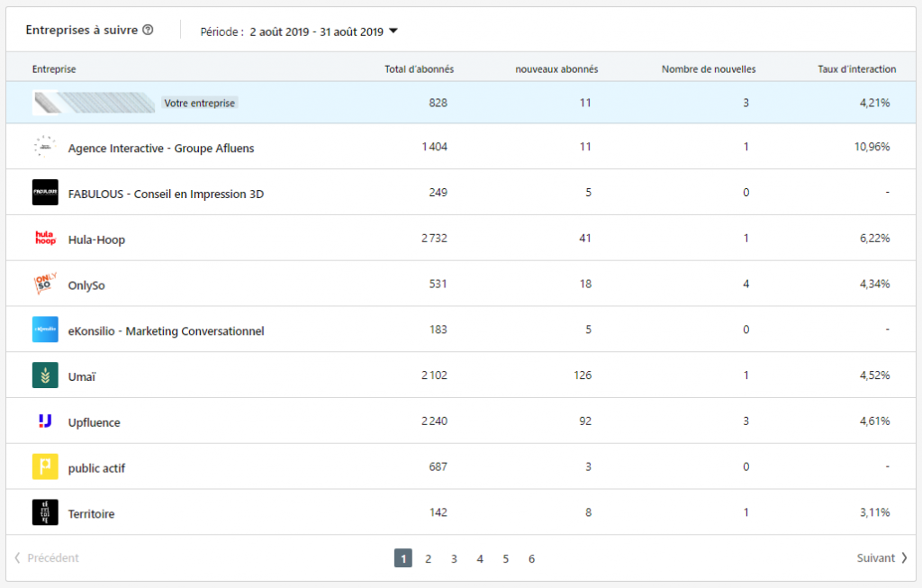Sort by Taux d'interaction column header
Image resolution: width=922 pixels, height=588 pixels.
[856, 69]
